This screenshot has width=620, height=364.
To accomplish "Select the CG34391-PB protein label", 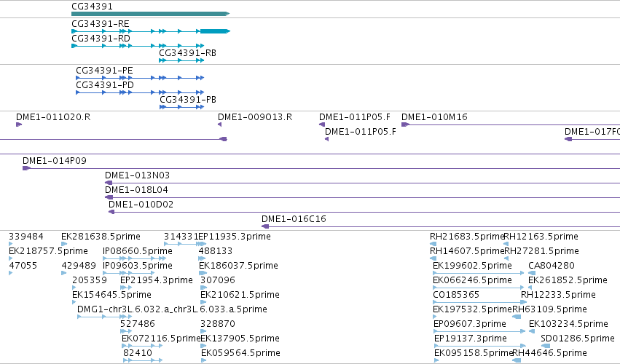I will click(x=188, y=100).
